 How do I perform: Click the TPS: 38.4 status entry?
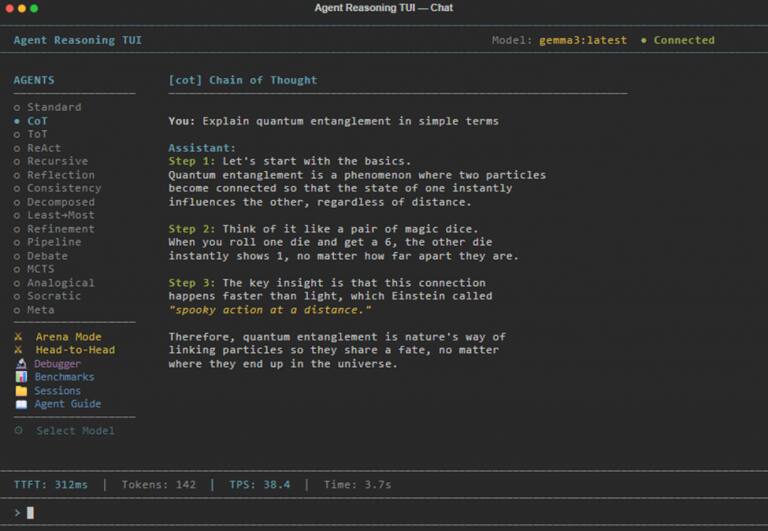pos(260,484)
